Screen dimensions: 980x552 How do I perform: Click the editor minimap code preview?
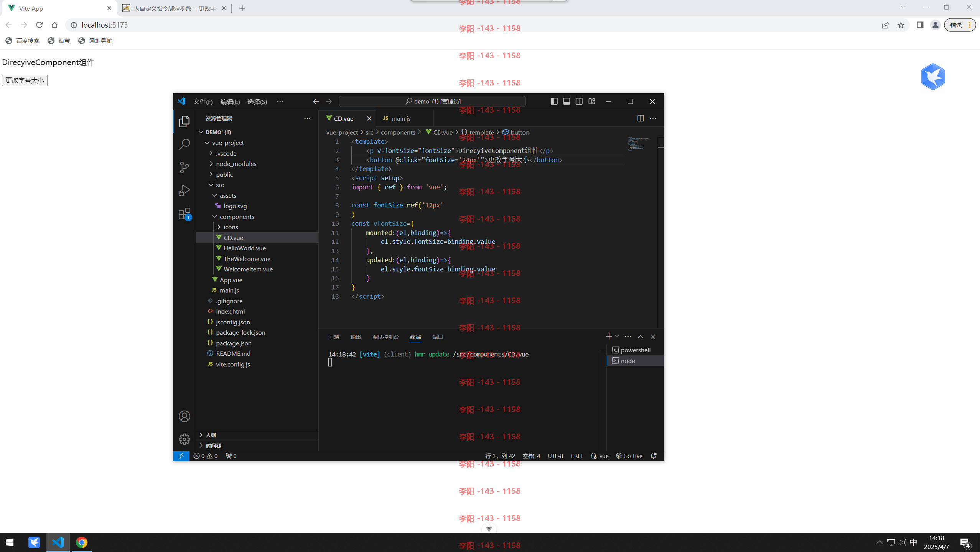point(639,144)
